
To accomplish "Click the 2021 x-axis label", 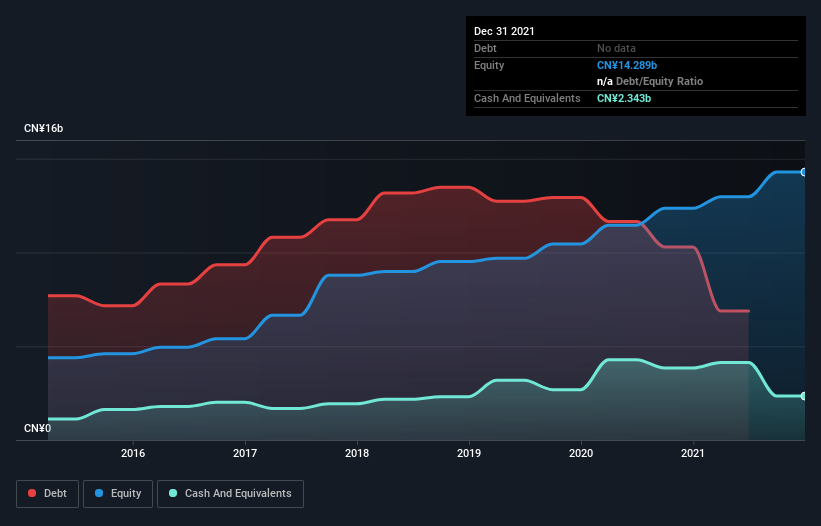I will click(693, 453).
